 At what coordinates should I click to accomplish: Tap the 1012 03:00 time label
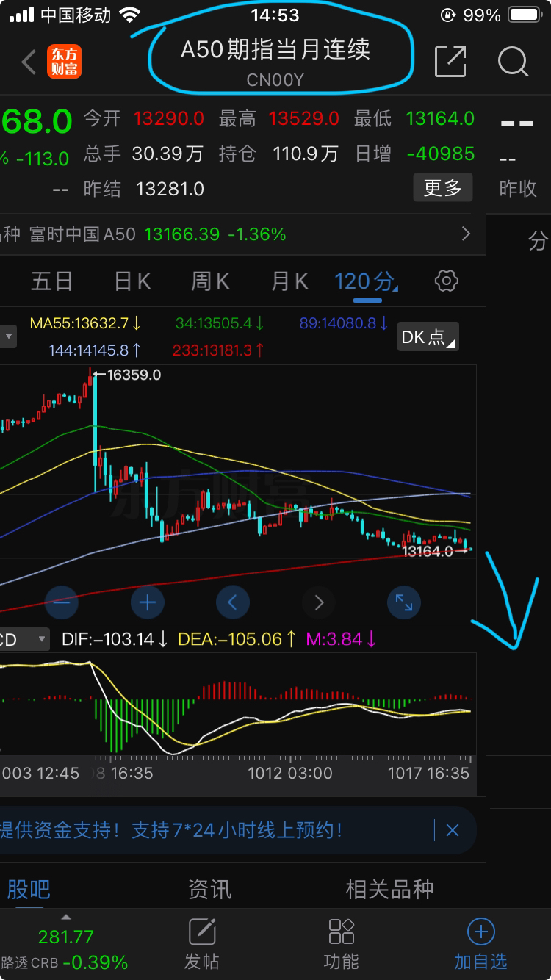coord(290,773)
